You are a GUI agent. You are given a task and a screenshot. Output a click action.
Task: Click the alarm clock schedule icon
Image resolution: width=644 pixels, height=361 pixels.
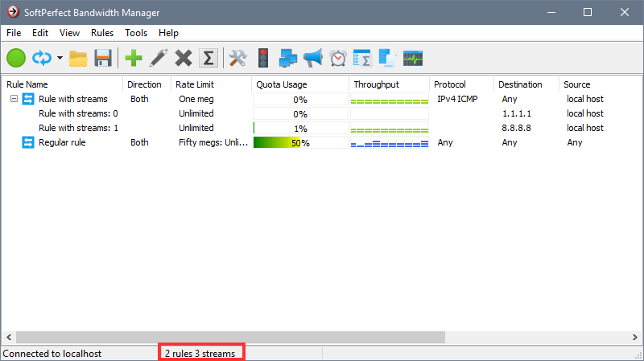click(x=338, y=58)
